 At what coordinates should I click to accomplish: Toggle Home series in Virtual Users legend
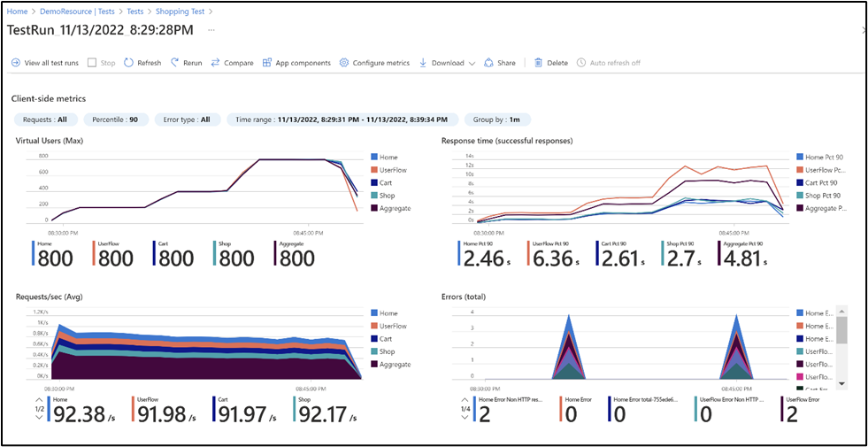tap(384, 158)
